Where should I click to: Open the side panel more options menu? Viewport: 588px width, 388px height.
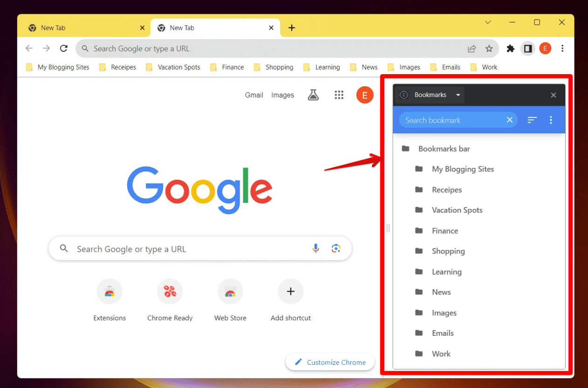pos(551,120)
